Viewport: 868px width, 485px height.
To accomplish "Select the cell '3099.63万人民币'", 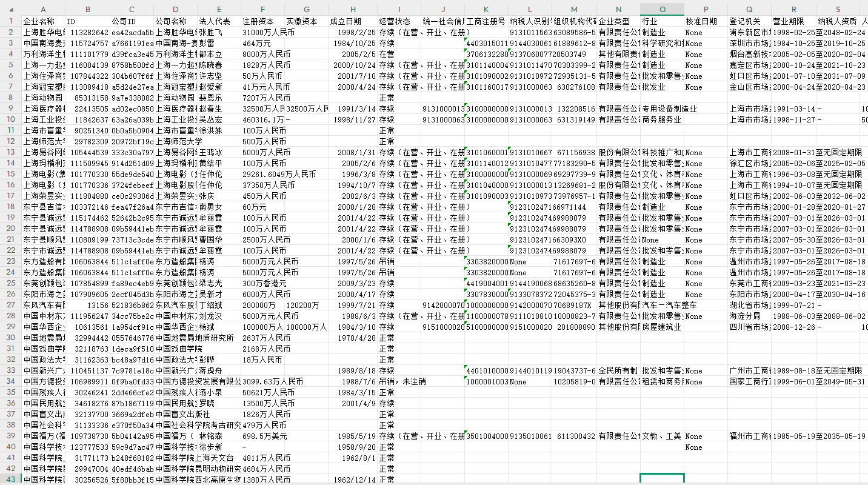I will click(262, 381).
